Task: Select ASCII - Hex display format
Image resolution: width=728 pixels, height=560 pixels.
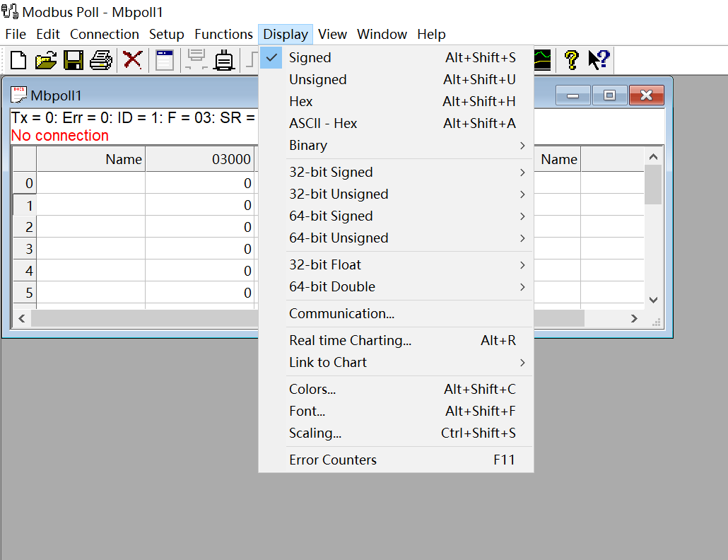Action: tap(396, 123)
